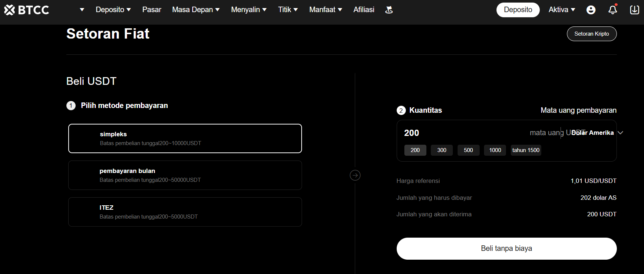
Task: Click the BTCC logo
Action: click(26, 10)
